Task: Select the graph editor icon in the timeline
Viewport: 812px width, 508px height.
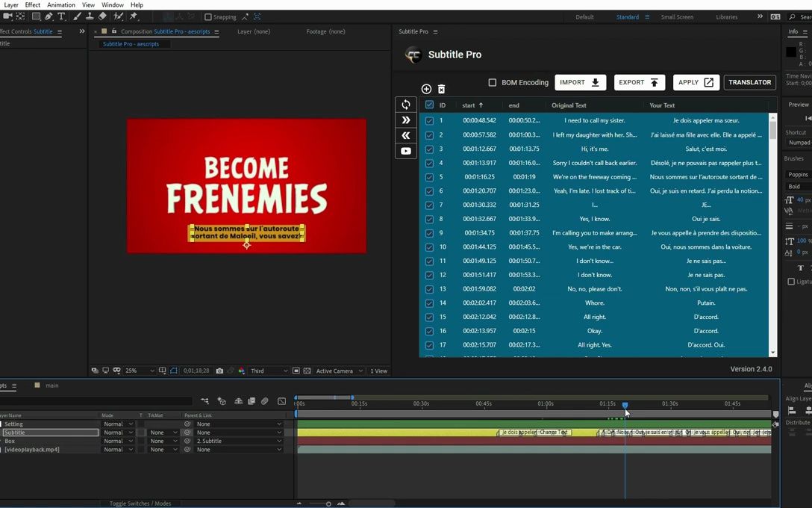Action: click(x=282, y=401)
